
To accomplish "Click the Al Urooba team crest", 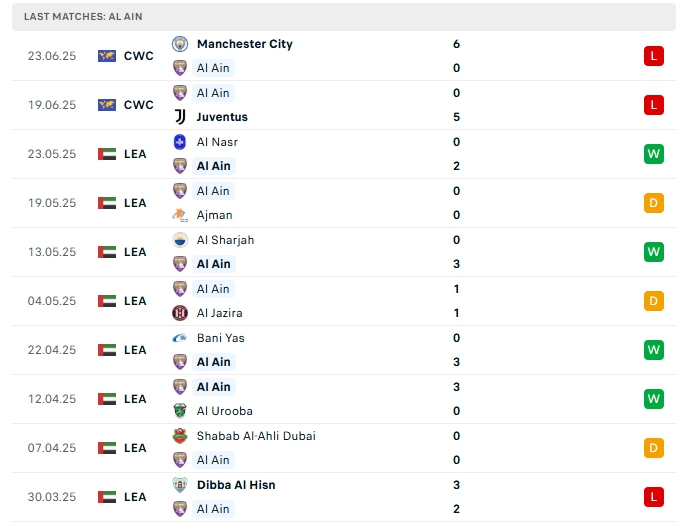I will pos(180,411).
